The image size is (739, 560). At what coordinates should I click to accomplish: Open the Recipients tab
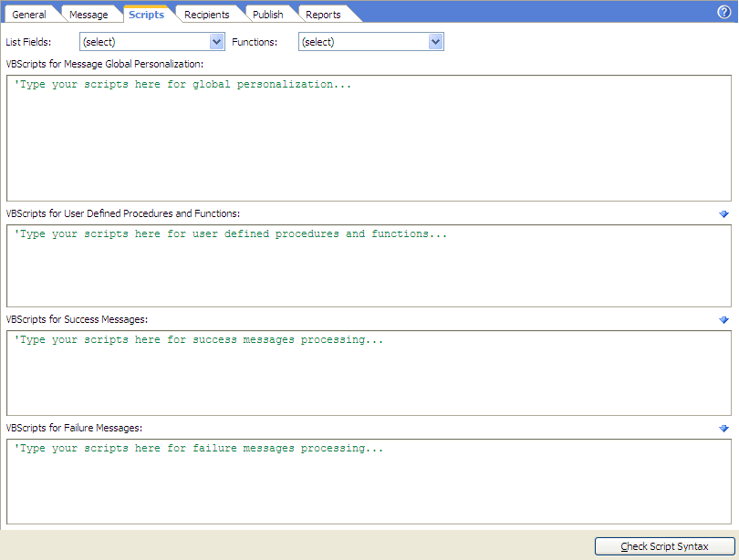tap(206, 15)
